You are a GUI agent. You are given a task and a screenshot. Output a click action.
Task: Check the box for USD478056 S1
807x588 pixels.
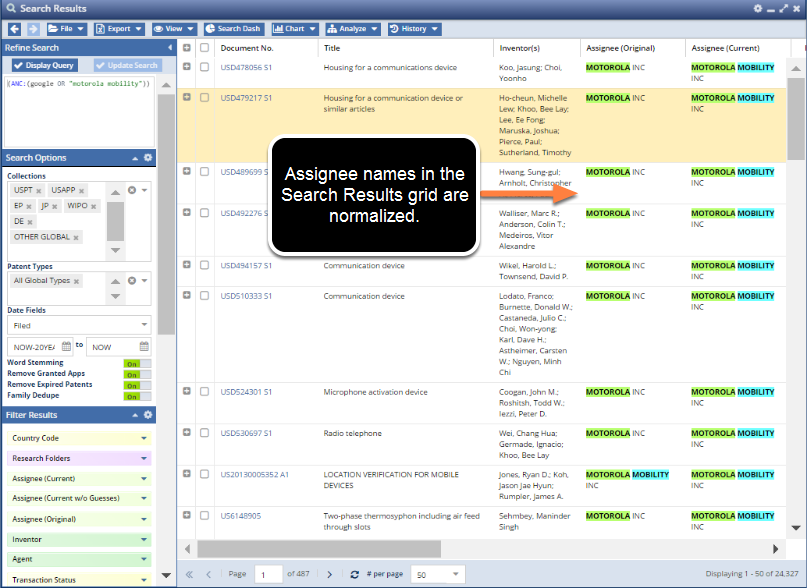click(x=204, y=67)
